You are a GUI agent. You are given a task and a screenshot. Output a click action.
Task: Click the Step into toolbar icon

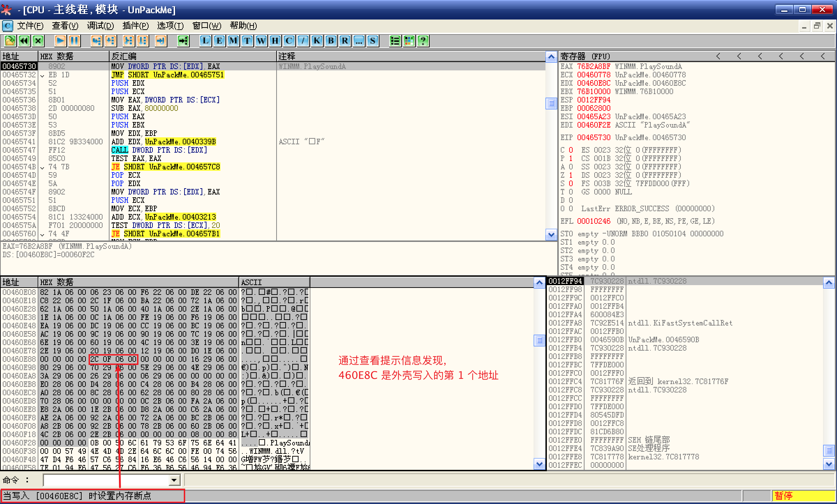(96, 41)
